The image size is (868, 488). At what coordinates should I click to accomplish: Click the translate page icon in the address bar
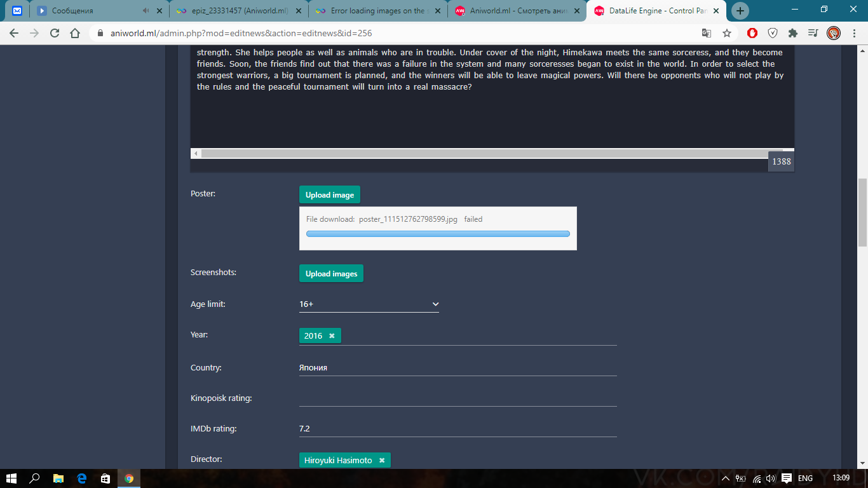tap(707, 33)
